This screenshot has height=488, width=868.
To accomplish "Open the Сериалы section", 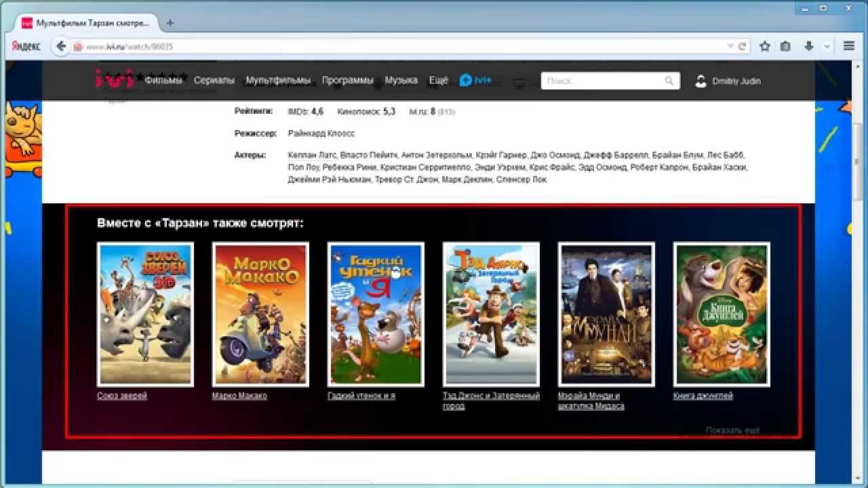I will click(x=214, y=80).
